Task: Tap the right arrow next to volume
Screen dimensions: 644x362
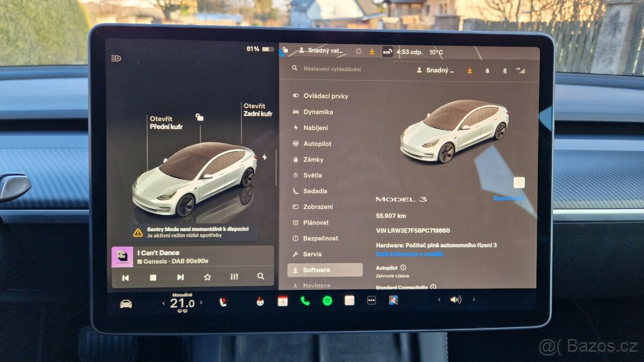Action: click(473, 300)
